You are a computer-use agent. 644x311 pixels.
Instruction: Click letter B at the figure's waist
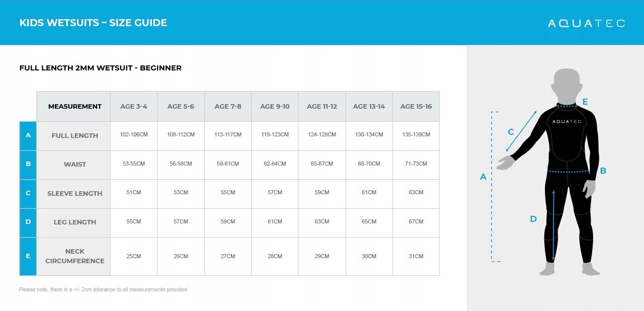[603, 171]
